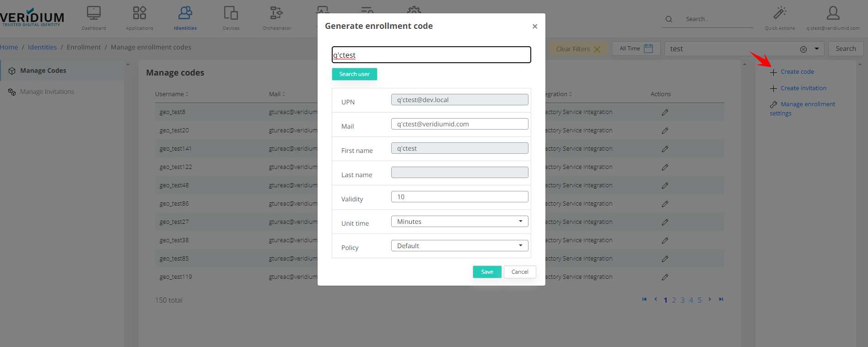Select Manage Codes in the sidebar
This screenshot has width=868, height=347.
(x=43, y=70)
